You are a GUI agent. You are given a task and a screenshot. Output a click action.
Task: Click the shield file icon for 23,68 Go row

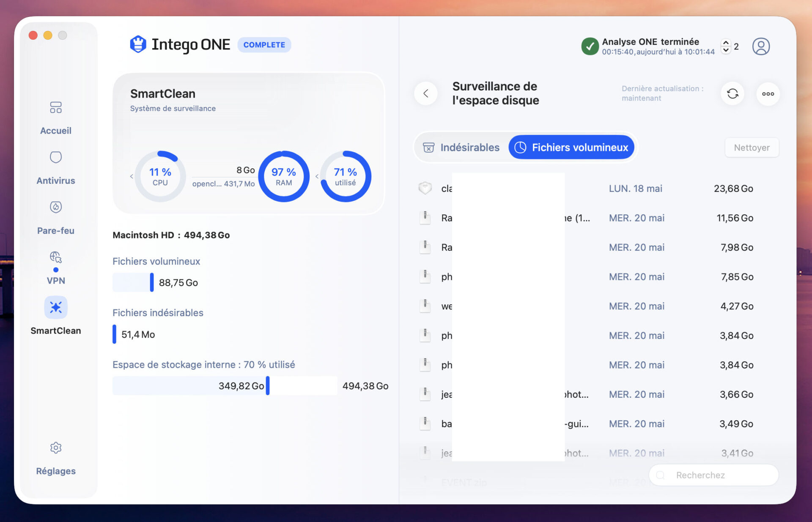point(425,188)
